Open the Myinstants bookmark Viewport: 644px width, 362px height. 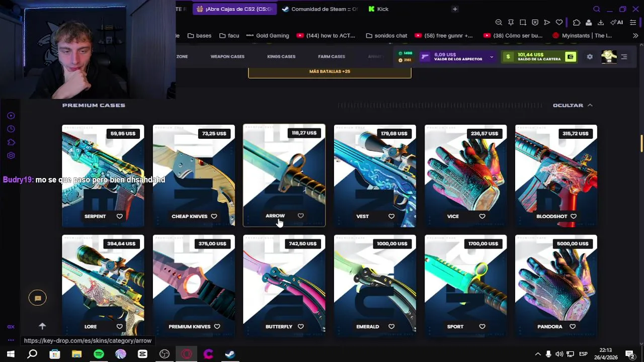pyautogui.click(x=582, y=36)
